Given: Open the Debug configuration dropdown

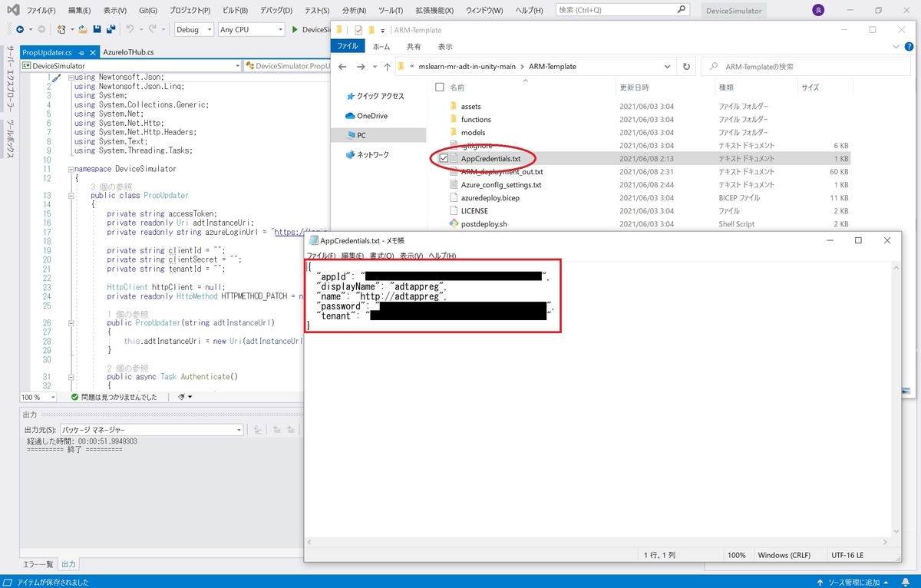Looking at the screenshot, I should (193, 29).
